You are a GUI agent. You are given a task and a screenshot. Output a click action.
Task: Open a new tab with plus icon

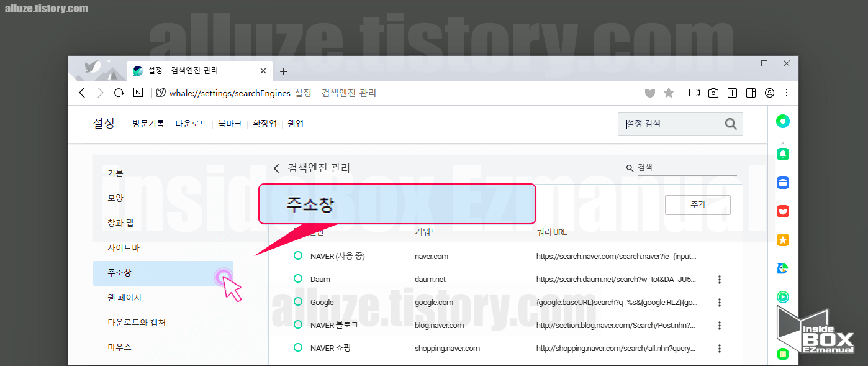coord(284,71)
